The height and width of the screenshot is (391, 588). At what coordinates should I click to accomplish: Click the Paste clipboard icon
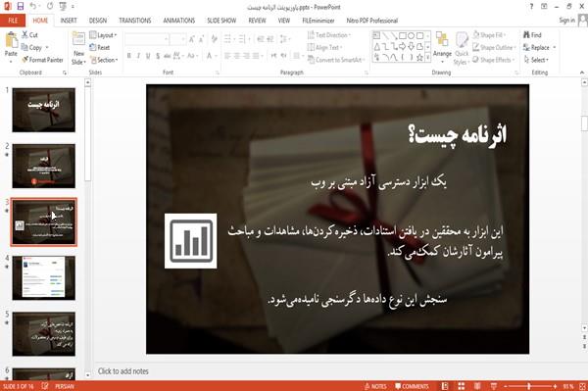coord(11,40)
